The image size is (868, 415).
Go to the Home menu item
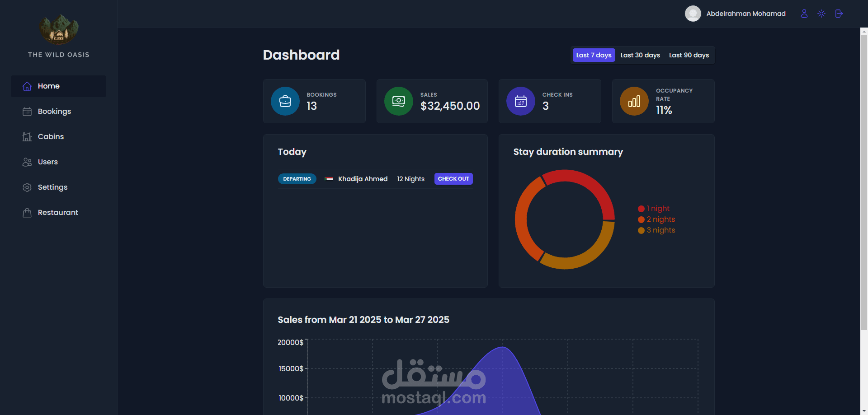(x=59, y=86)
